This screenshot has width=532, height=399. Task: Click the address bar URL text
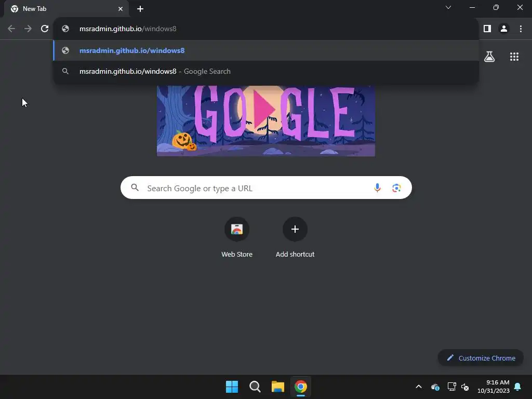coord(128,29)
